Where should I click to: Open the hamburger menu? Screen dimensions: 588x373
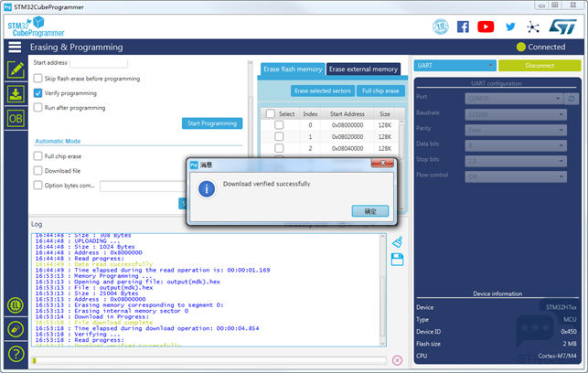click(x=15, y=48)
